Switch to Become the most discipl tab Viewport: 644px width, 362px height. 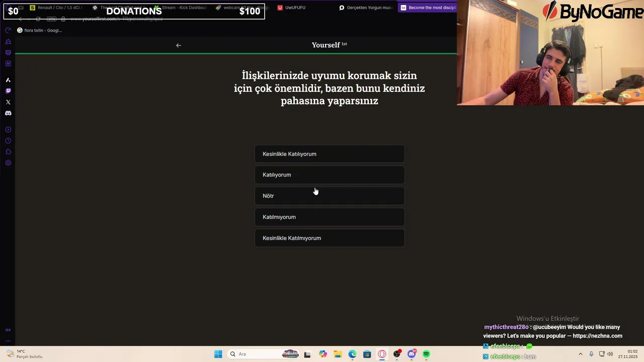point(428,8)
